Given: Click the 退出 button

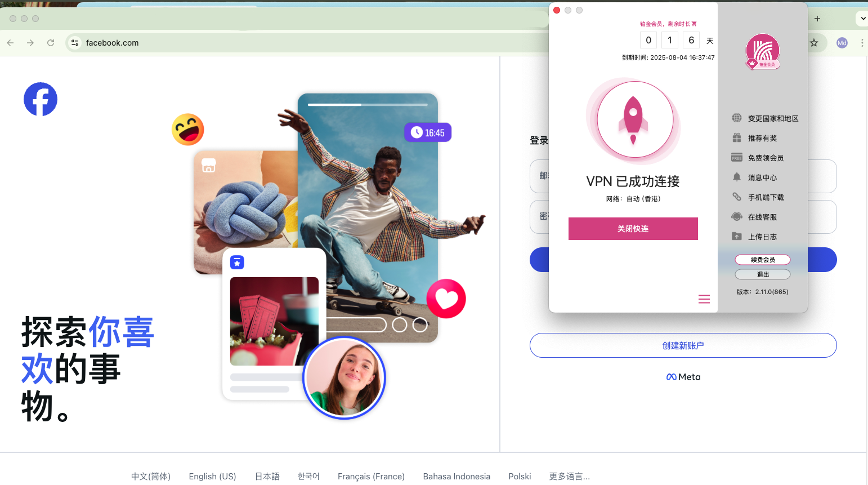Looking at the screenshot, I should coord(763,274).
